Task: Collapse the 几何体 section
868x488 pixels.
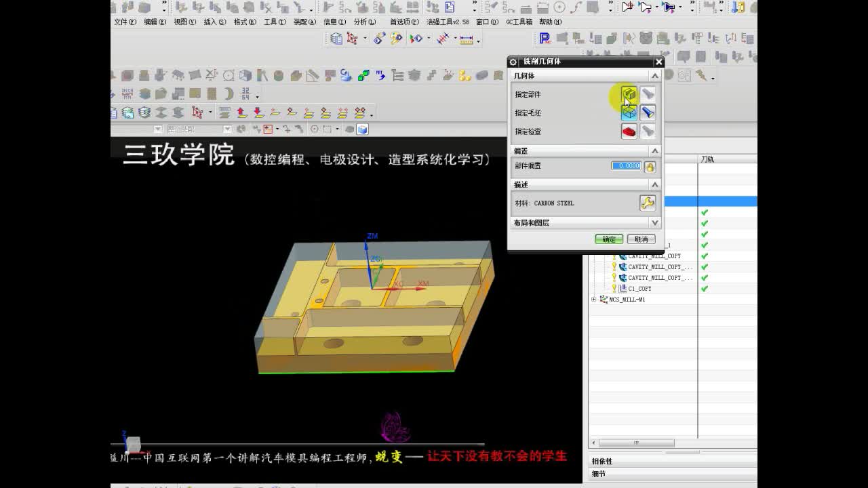Action: coord(654,75)
